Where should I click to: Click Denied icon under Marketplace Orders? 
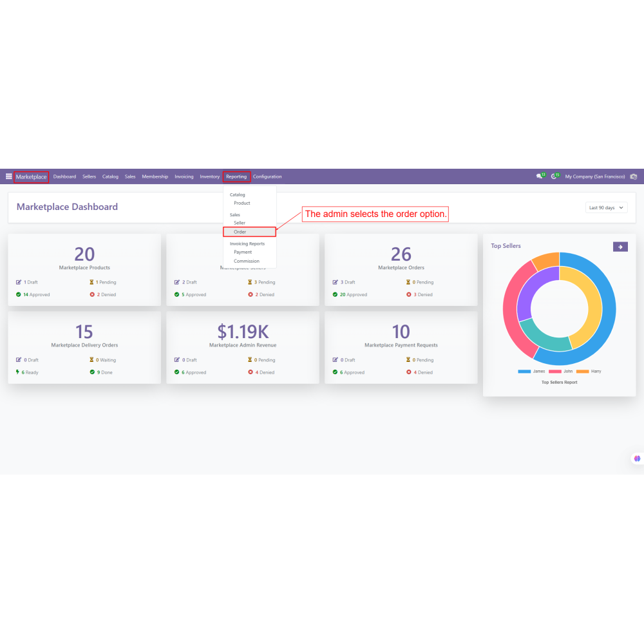tap(409, 295)
